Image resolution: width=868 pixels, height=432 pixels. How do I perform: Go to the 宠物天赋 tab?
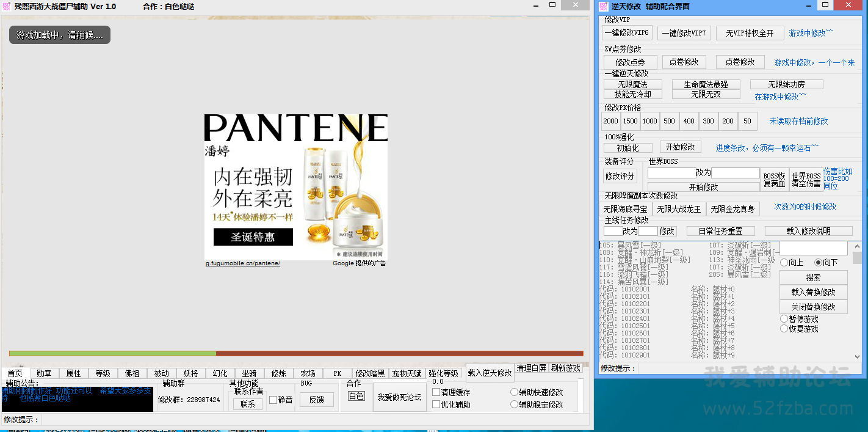tap(407, 373)
